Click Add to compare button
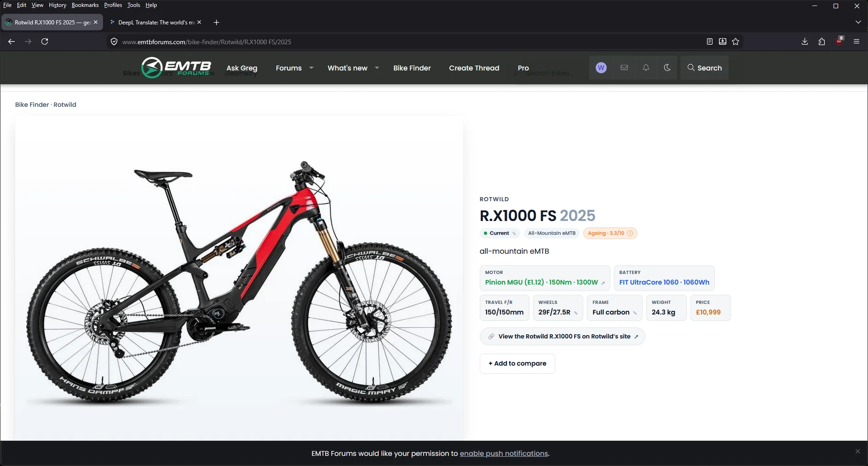 point(517,363)
